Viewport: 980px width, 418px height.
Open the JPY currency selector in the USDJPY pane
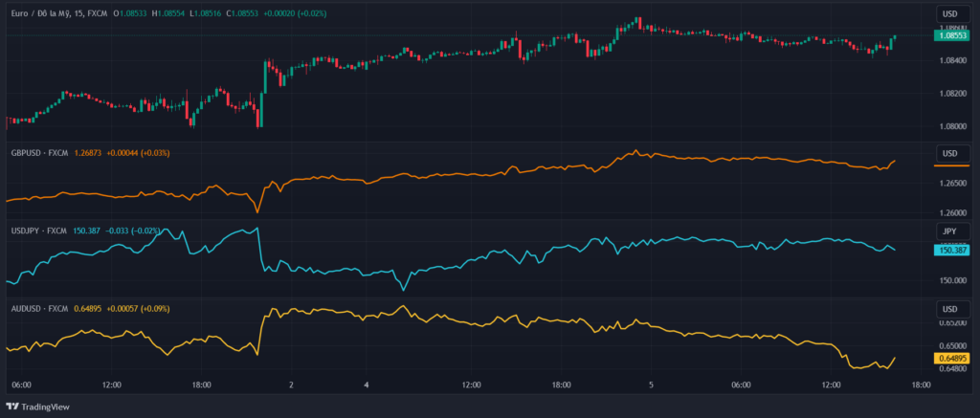[949, 231]
